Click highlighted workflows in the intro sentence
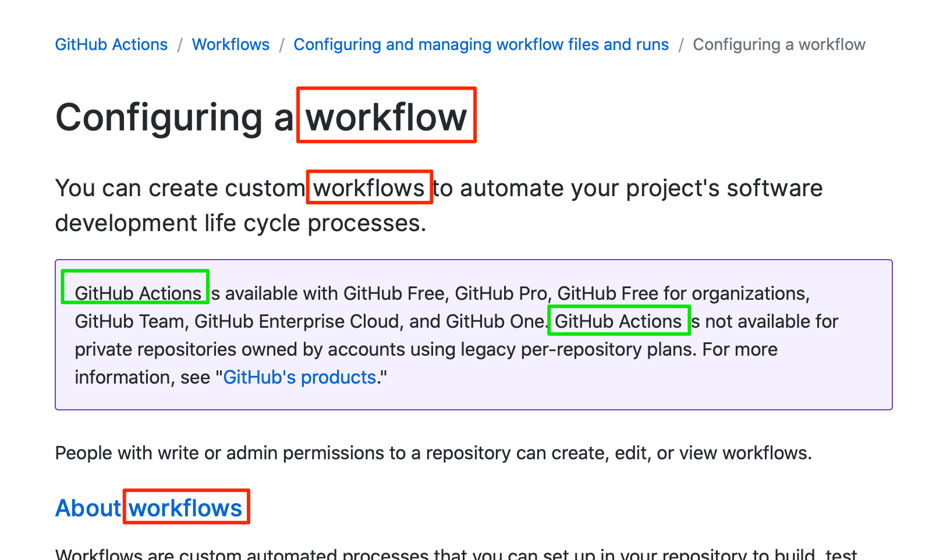This screenshot has height=560, width=943. click(370, 187)
